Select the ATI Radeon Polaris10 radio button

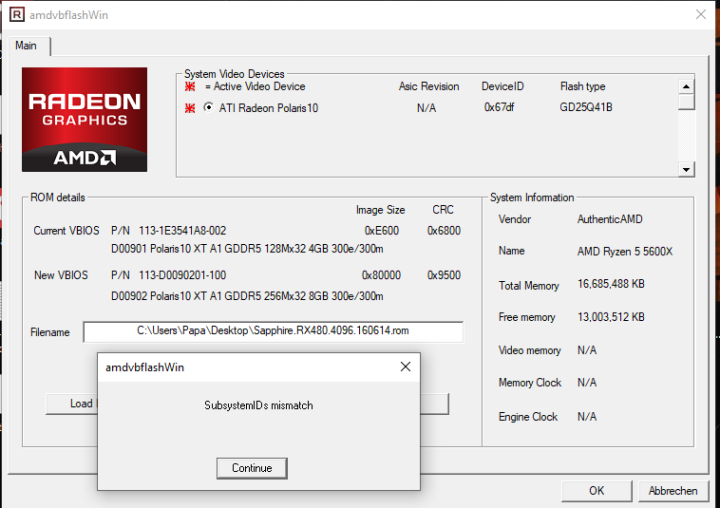(208, 107)
